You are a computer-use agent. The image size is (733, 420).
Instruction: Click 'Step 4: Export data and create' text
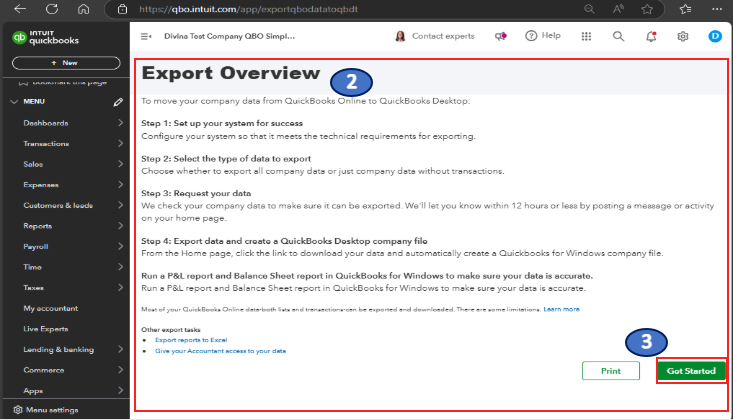[284, 241]
